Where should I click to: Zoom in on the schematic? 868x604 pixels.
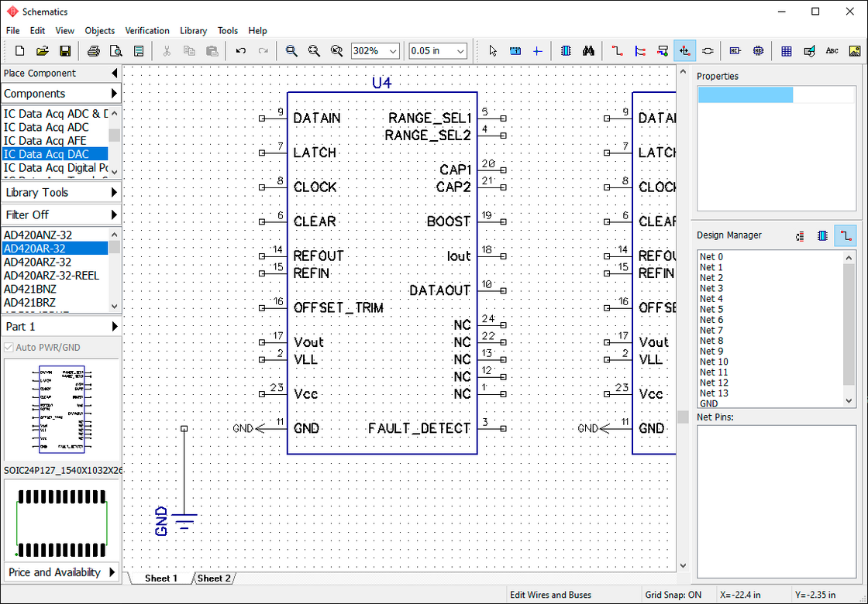(291, 51)
